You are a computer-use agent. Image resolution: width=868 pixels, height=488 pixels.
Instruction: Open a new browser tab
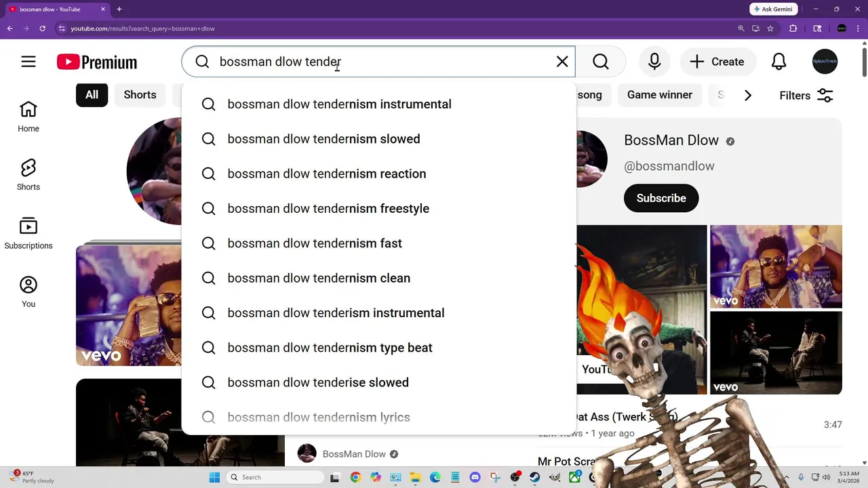(119, 9)
